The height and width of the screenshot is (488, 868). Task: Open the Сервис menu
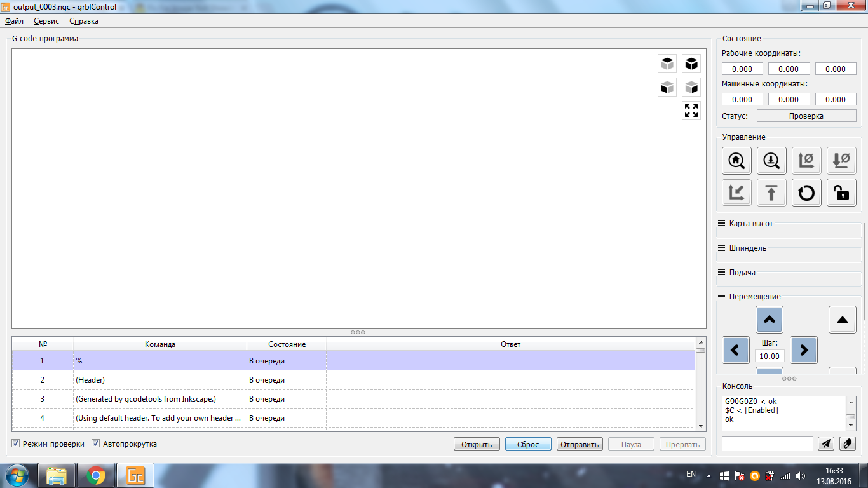click(x=46, y=21)
